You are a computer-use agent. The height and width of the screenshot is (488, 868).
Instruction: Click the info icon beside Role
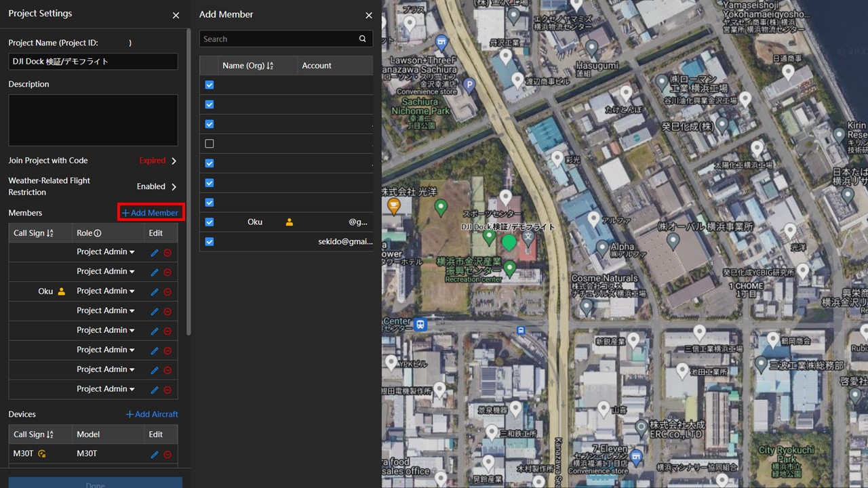pos(98,233)
